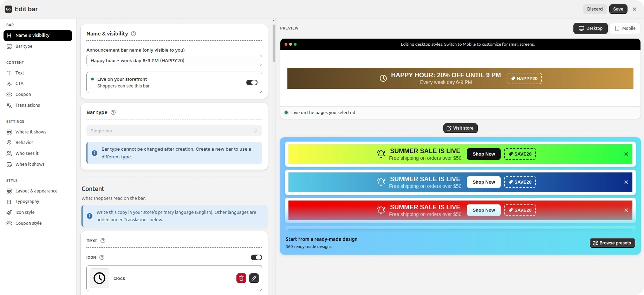Click the clock icon in Happy Hour preview bar
This screenshot has height=295, width=644.
(x=383, y=78)
